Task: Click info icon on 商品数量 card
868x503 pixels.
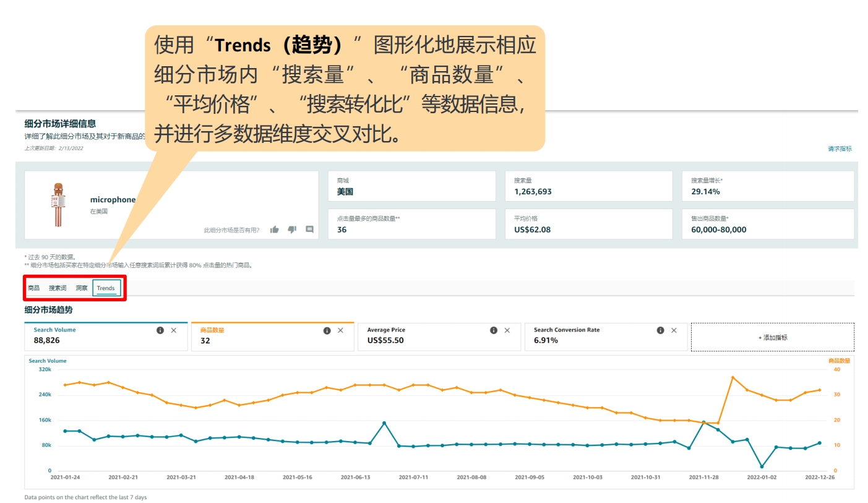Action: [x=327, y=330]
